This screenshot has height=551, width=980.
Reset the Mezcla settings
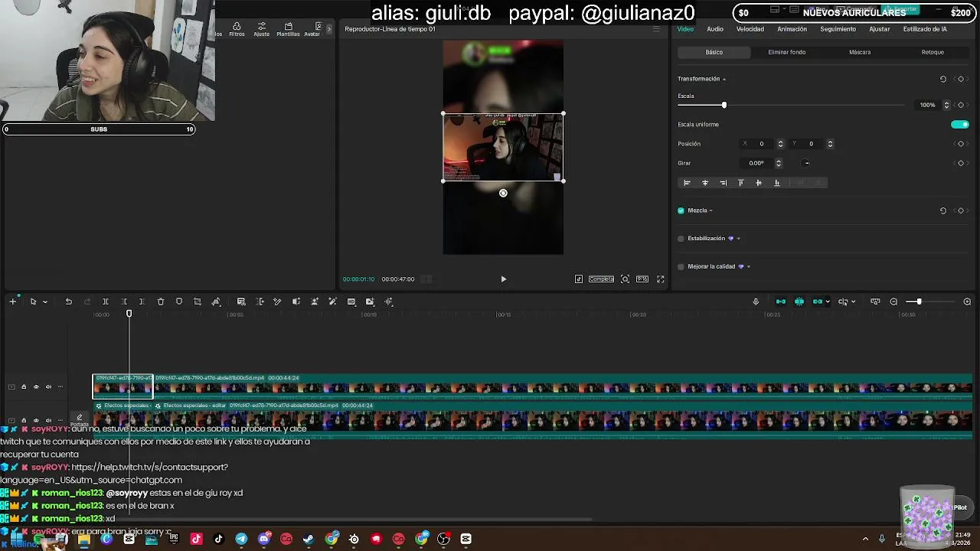pyautogui.click(x=943, y=210)
